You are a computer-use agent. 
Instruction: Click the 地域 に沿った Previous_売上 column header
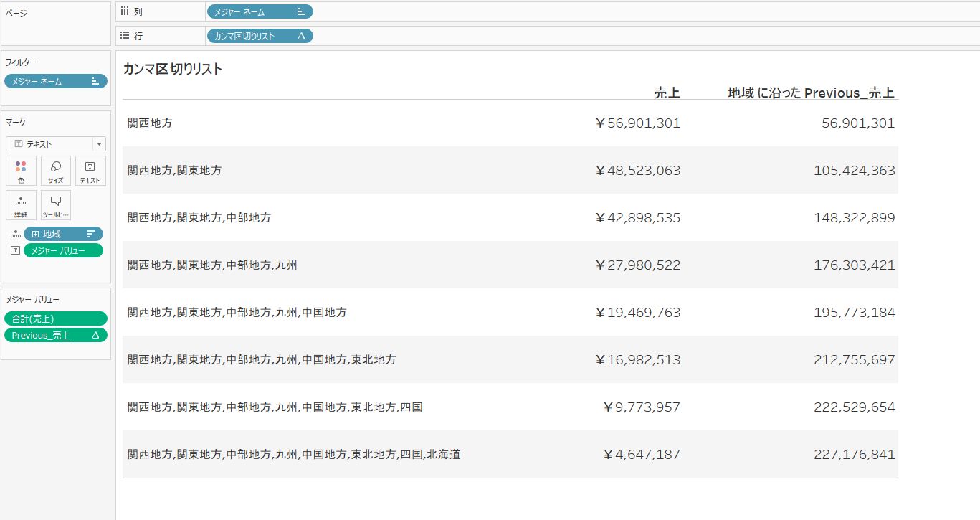[x=811, y=93]
